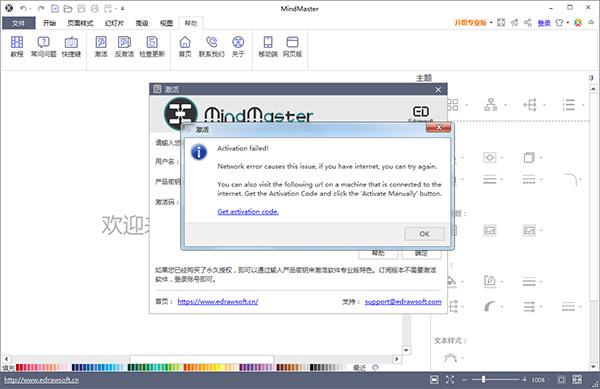600x389 pixels.
Task: Open the 文件 file menu
Action: click(19, 23)
